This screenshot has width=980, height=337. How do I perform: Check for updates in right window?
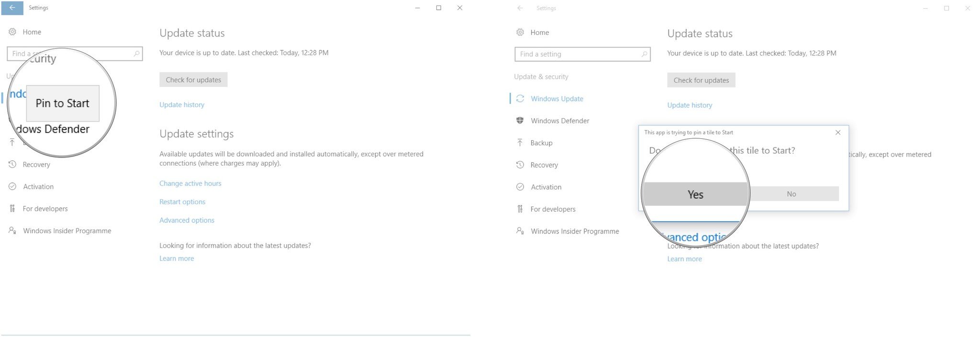point(701,80)
